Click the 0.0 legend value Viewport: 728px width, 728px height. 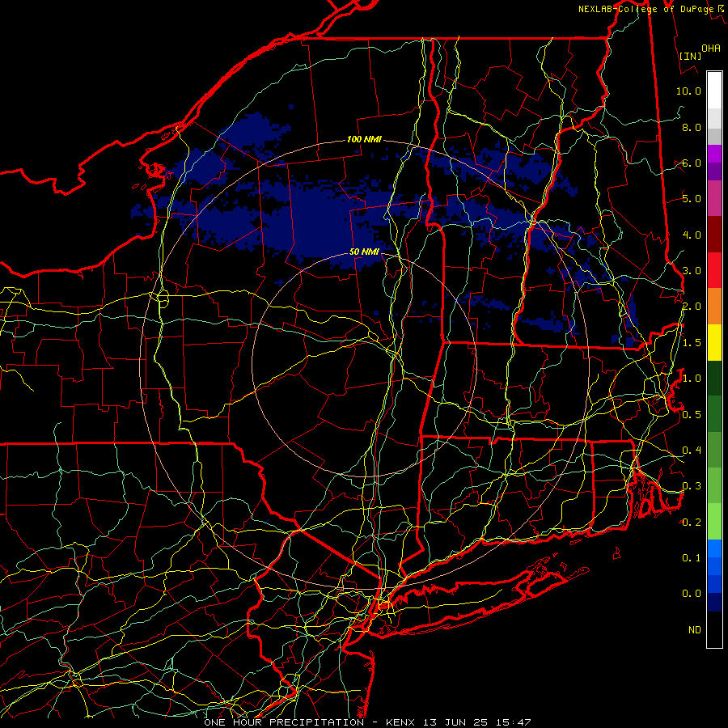692,594
